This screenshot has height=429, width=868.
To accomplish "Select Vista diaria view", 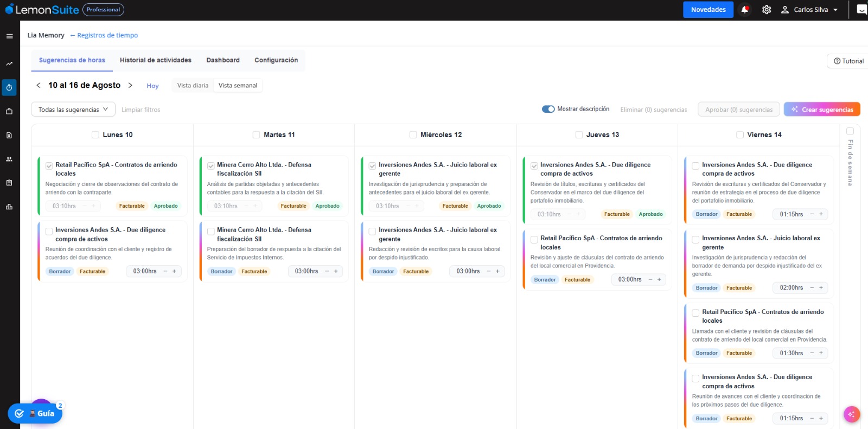I will 193,86.
